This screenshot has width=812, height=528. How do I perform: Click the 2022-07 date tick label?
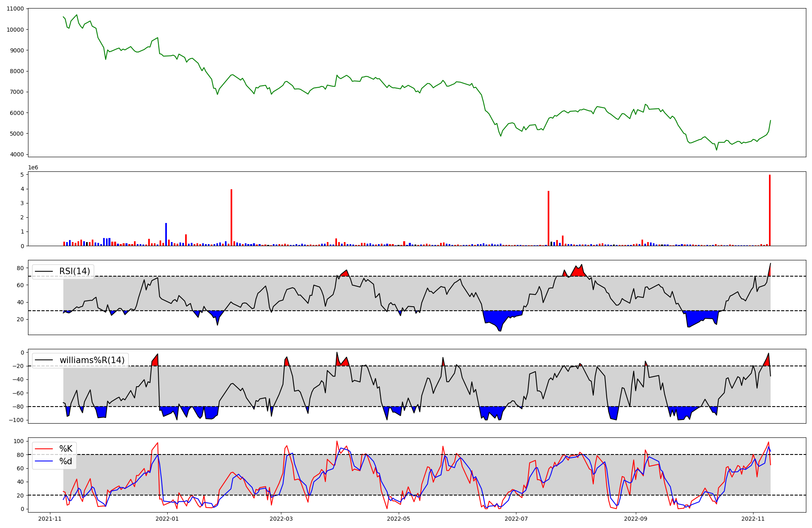tap(516, 519)
